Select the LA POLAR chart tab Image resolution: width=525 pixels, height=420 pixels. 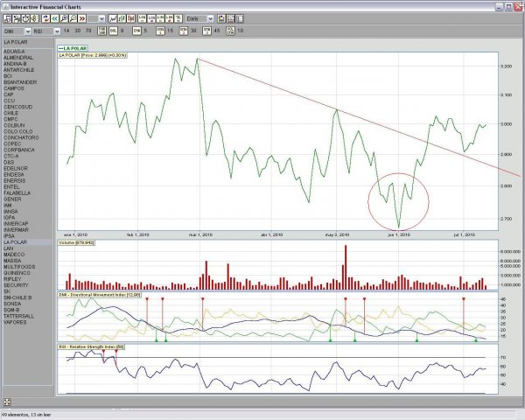point(72,48)
